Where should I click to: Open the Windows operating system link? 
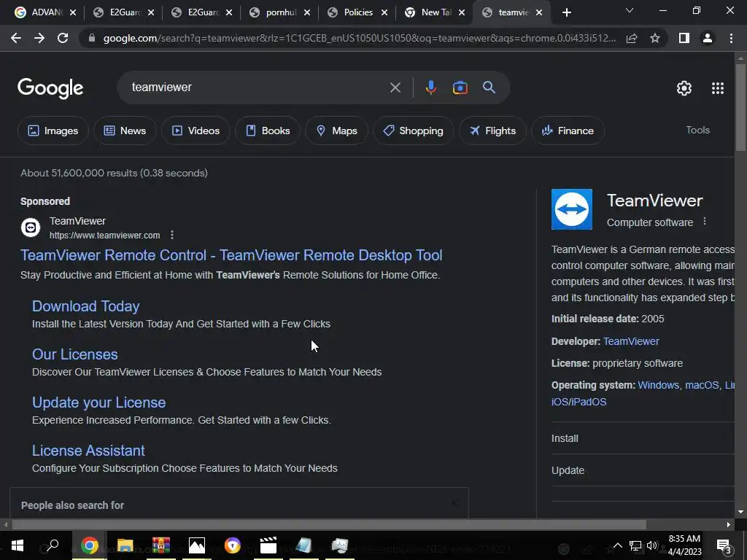(x=659, y=385)
